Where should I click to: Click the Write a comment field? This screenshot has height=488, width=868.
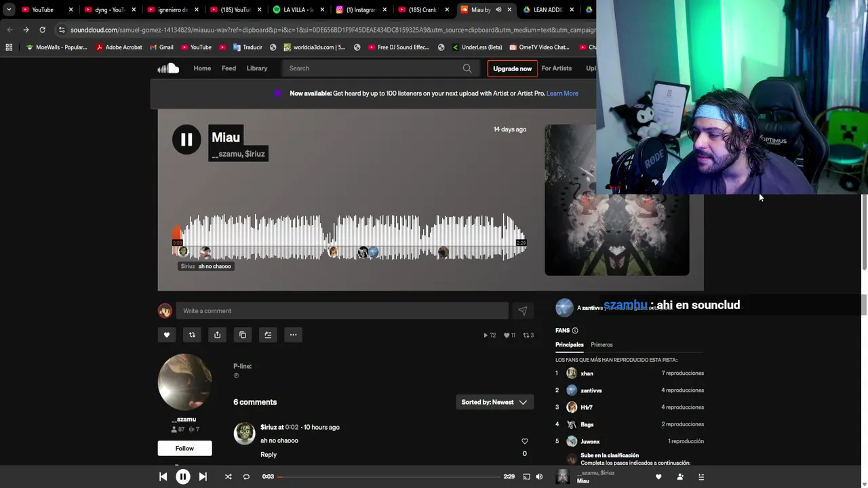tap(342, 310)
